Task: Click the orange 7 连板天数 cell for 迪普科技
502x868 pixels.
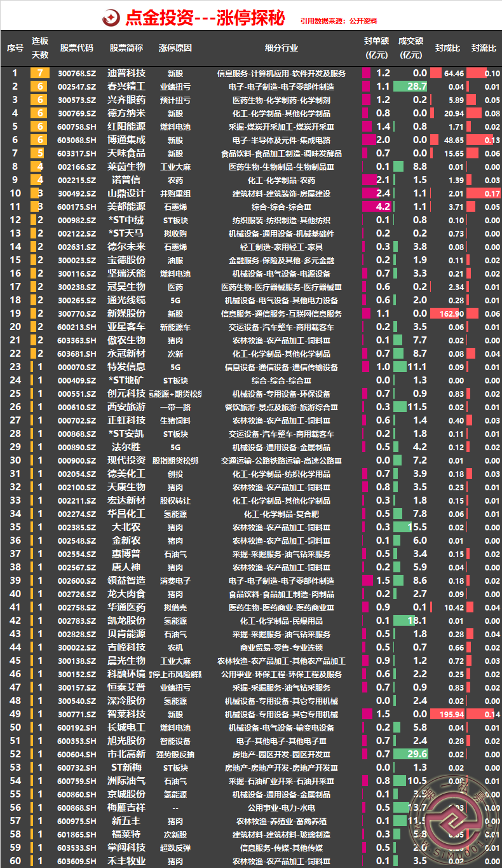Action: click(x=40, y=73)
